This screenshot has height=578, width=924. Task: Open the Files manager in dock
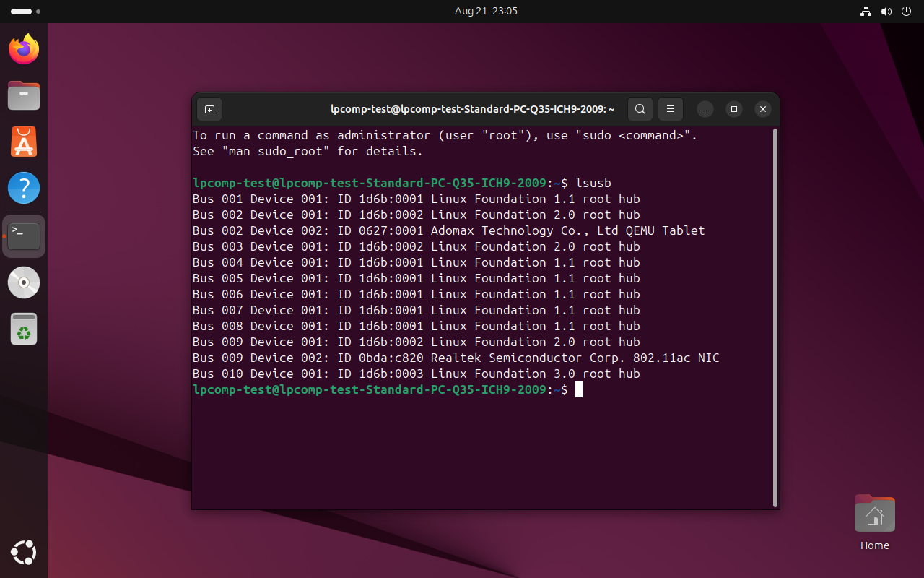(24, 95)
